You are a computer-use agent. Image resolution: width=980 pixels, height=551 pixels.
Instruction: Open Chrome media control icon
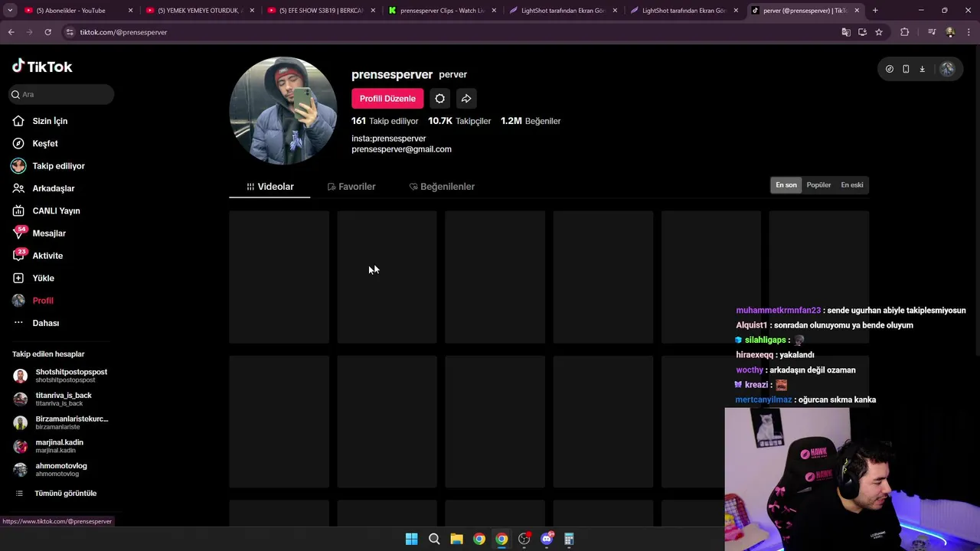(x=931, y=32)
